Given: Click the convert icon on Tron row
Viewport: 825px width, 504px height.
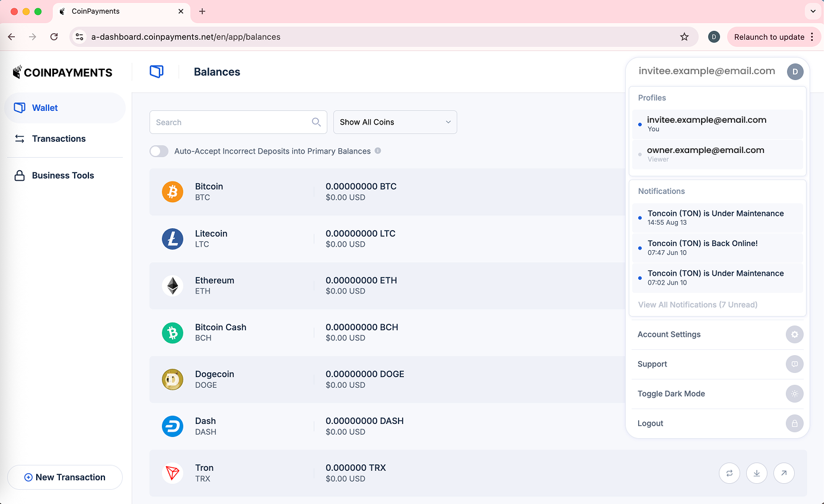Looking at the screenshot, I should coord(730,473).
